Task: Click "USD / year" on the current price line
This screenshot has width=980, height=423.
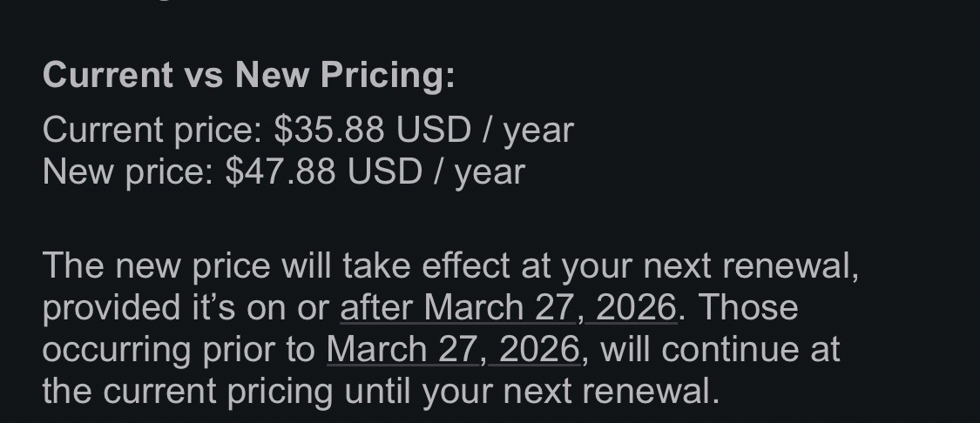Action: pyautogui.click(x=484, y=130)
